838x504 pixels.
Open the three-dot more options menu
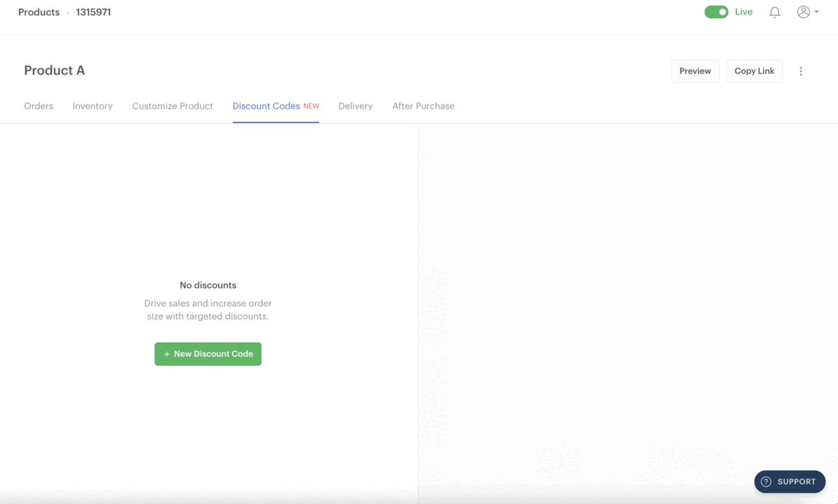coord(801,71)
